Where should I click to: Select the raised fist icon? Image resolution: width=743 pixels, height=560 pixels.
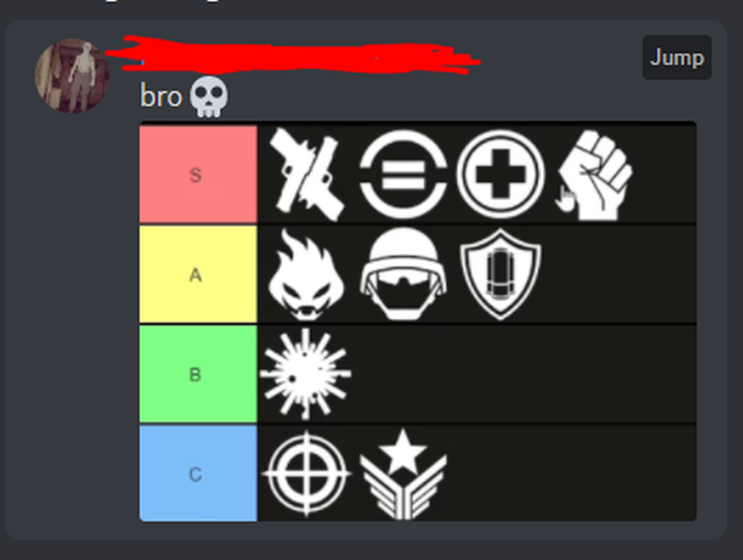[x=595, y=176]
